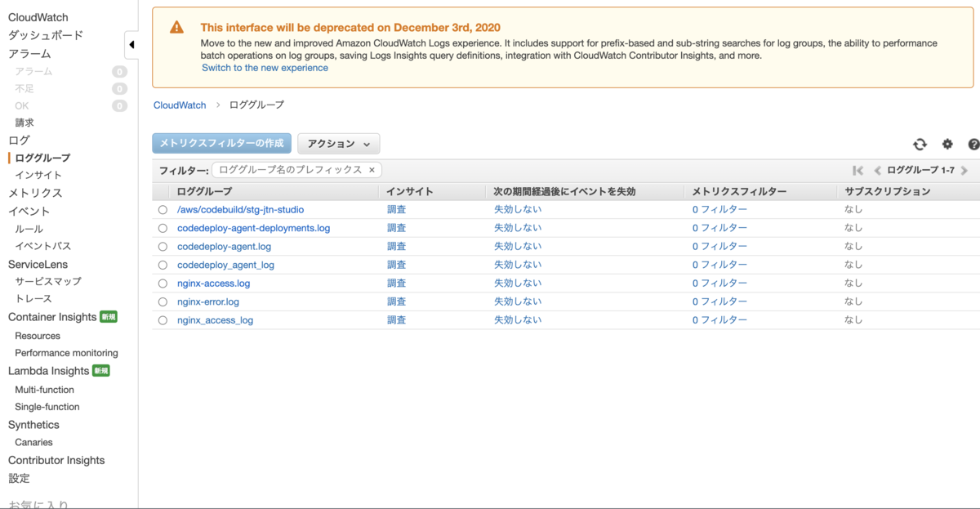Image resolution: width=980 pixels, height=509 pixels.
Task: Open 設定 in the sidebar
Action: click(19, 478)
